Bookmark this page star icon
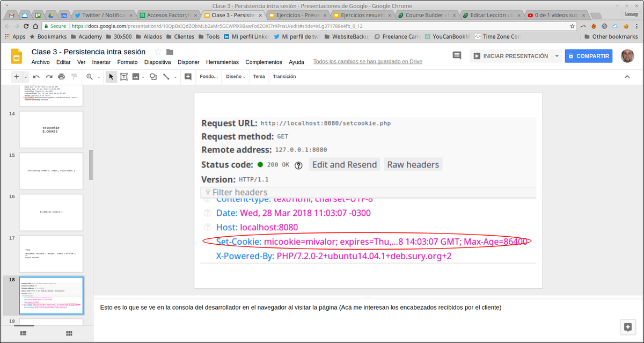 coord(573,26)
